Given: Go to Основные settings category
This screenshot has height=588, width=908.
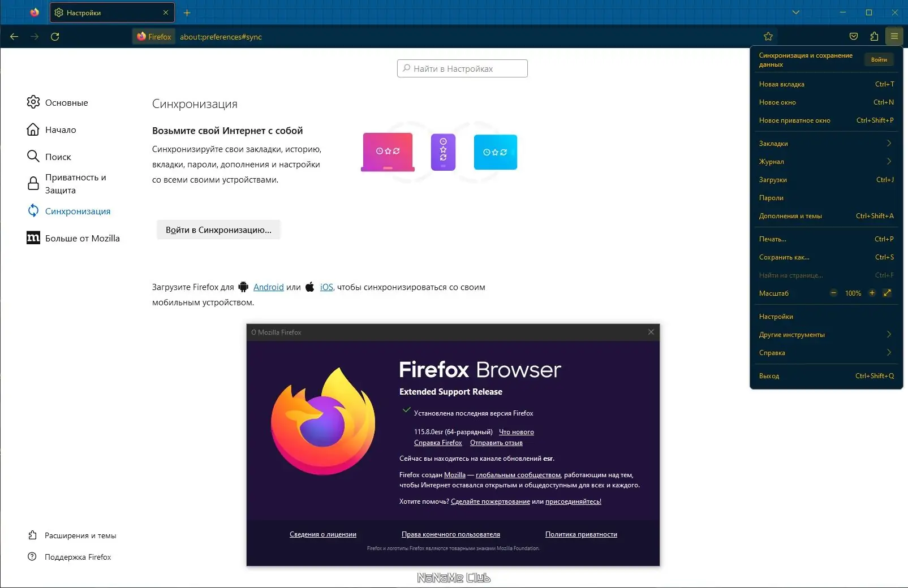Looking at the screenshot, I should tap(66, 102).
